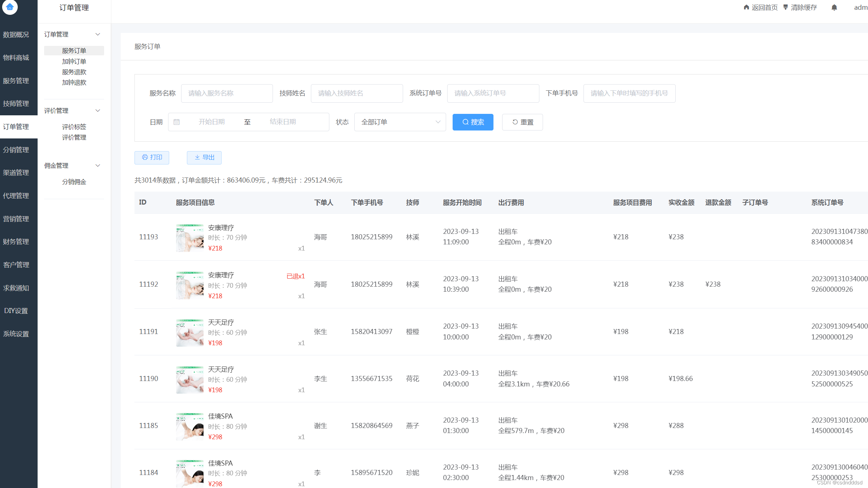Image resolution: width=868 pixels, height=488 pixels.
Task: Open 物料商城 in the sidebar
Action: point(16,58)
